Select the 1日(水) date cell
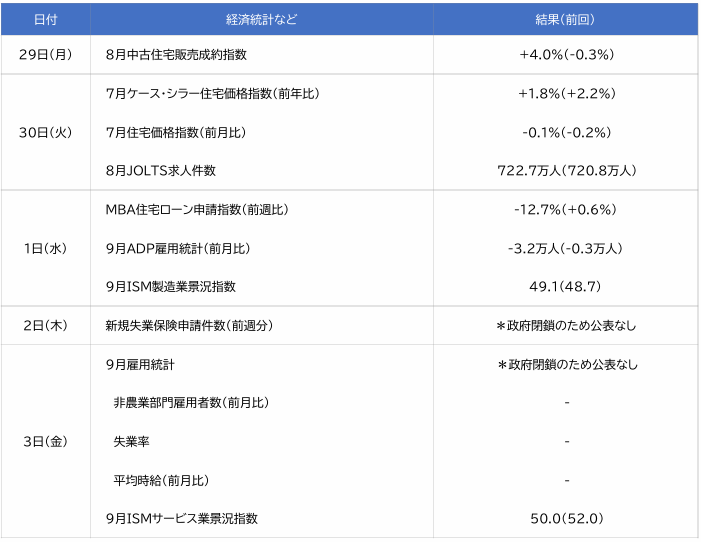Screen dimensions: 701x542 point(44,248)
